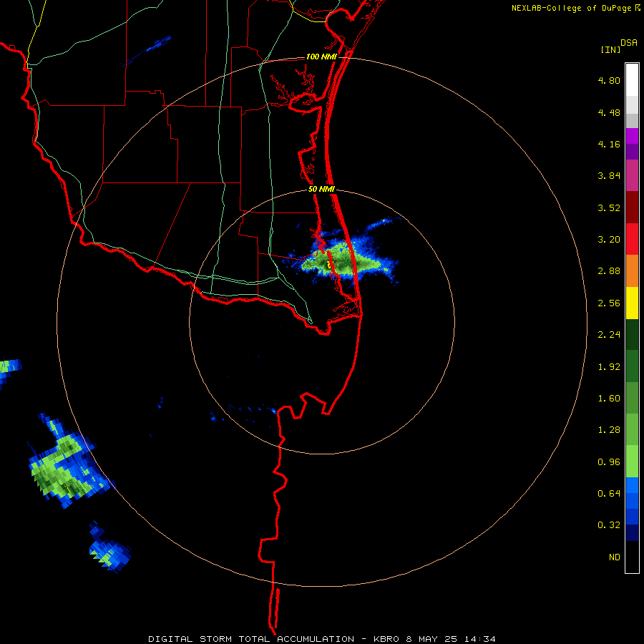The height and width of the screenshot is (644, 644).
Task: Click the [IN] units label
Action: click(610, 49)
